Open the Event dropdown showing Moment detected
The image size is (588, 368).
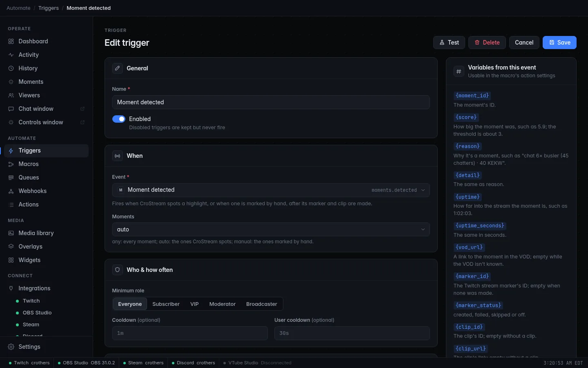pos(271,190)
